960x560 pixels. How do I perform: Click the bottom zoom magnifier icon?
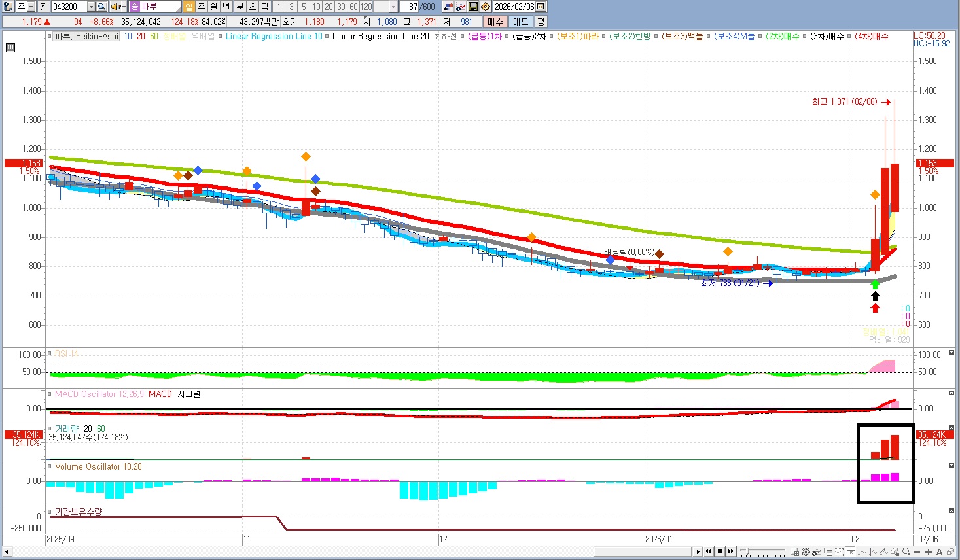click(906, 551)
